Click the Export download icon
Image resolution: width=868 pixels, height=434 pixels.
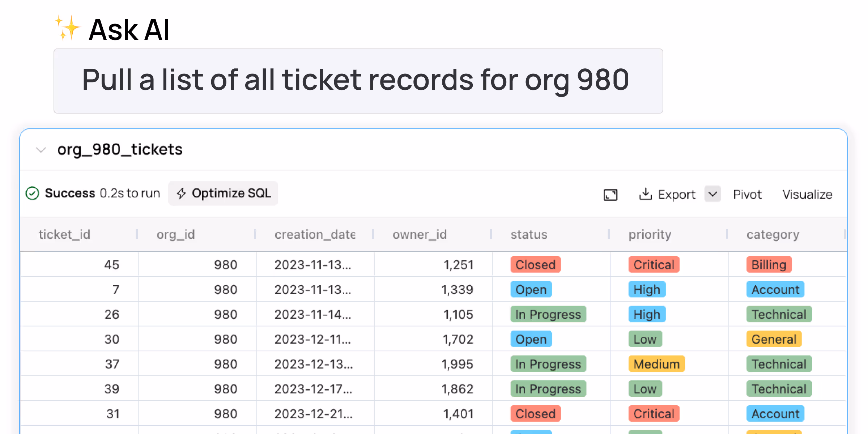[x=645, y=194]
